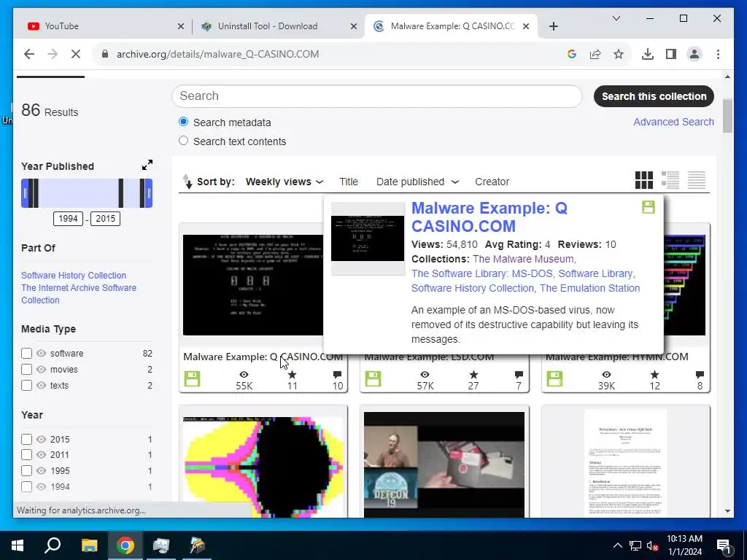Click software floppy icon under LSD.COM

coord(373,379)
